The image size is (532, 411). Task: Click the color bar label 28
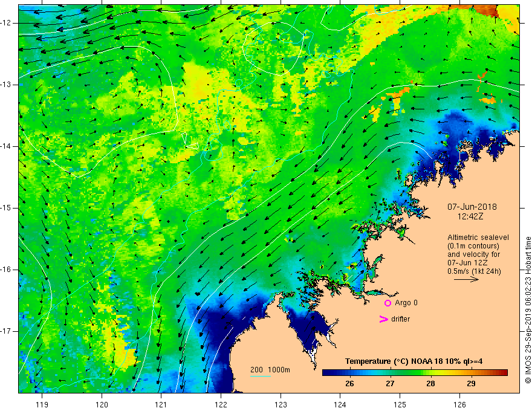click(430, 384)
